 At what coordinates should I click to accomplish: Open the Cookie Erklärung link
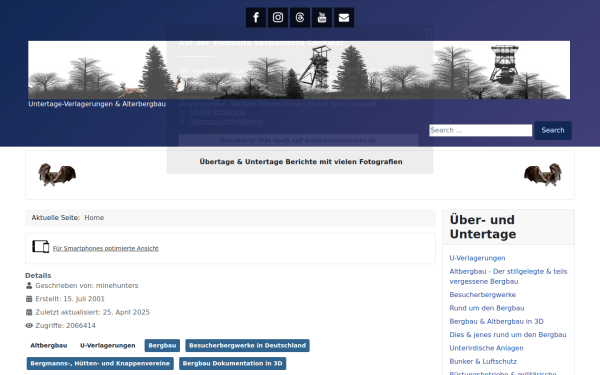click(x=217, y=112)
